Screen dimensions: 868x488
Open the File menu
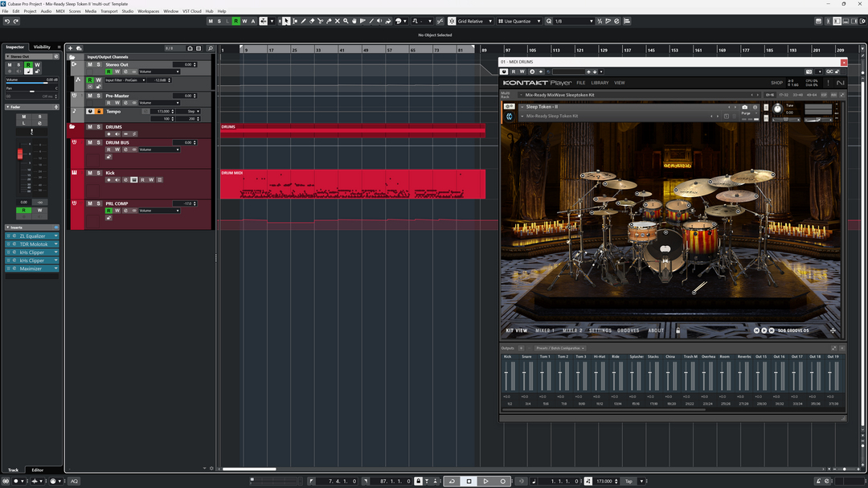tap(5, 11)
